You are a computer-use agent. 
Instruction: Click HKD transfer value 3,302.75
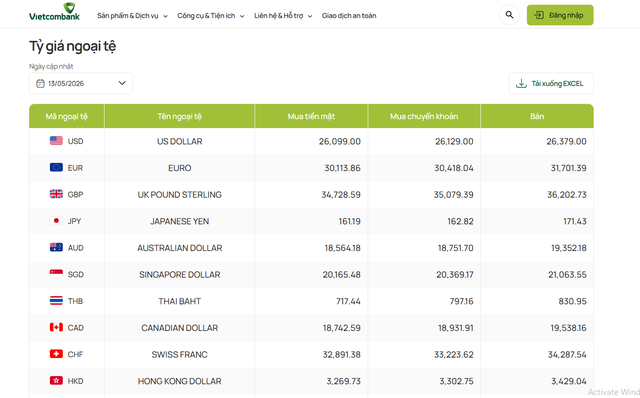(456, 381)
